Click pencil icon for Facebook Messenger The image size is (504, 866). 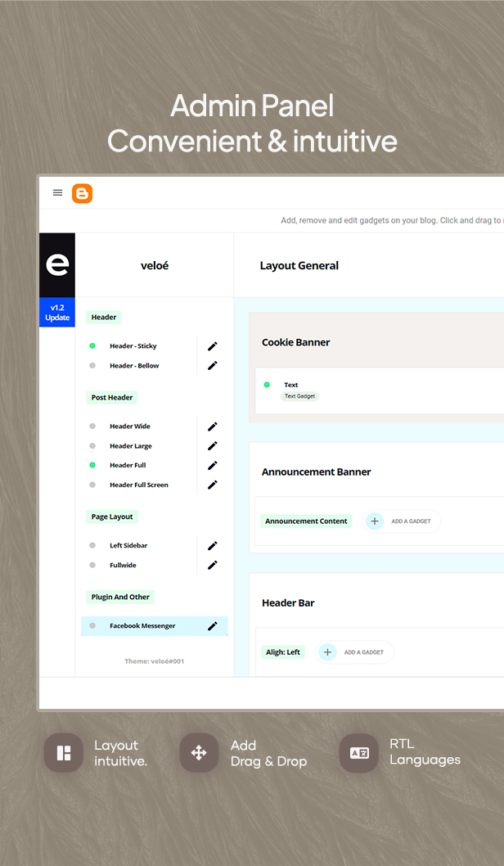pyautogui.click(x=213, y=626)
